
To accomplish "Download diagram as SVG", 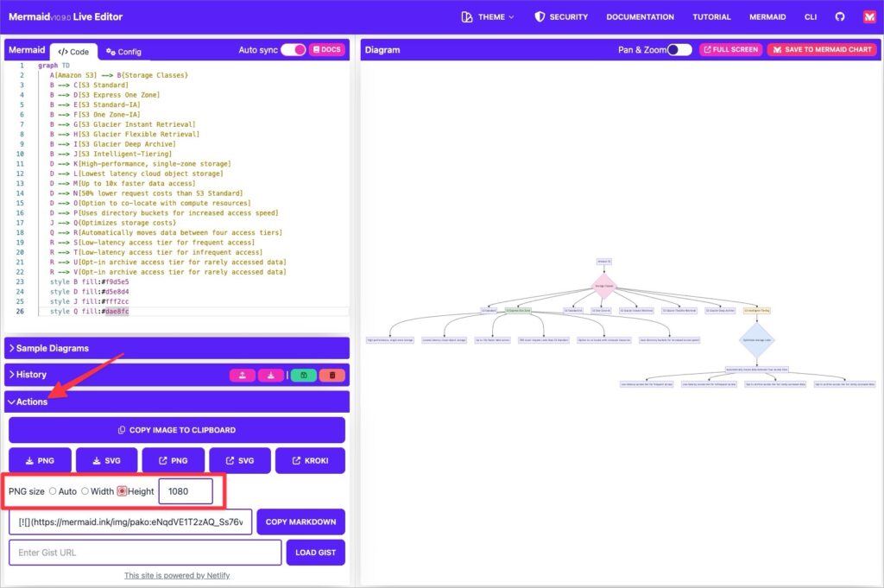I will (106, 460).
